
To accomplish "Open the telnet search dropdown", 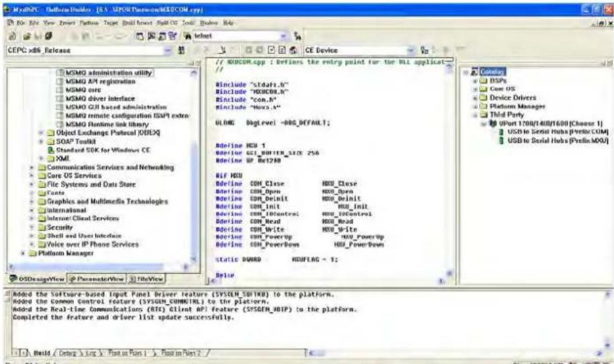I will [x=283, y=36].
